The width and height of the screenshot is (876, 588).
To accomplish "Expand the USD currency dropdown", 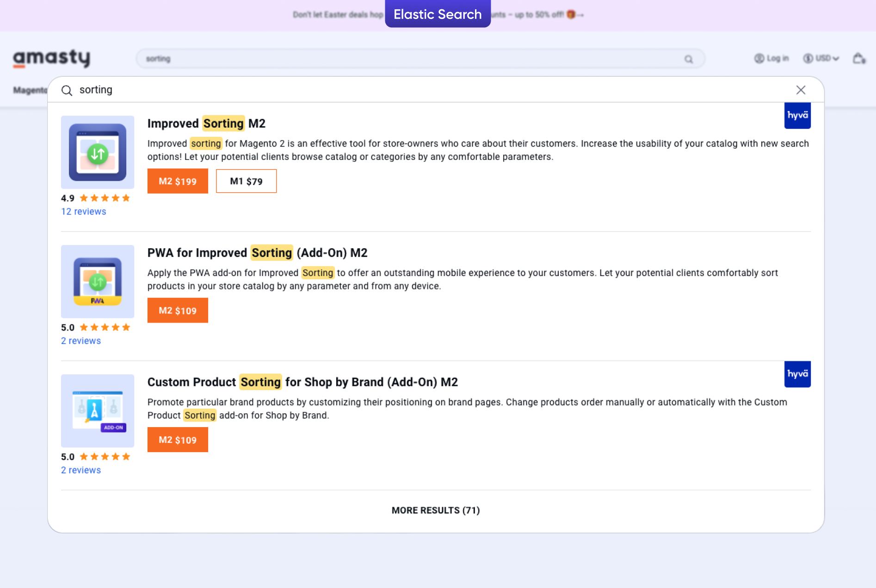I will tap(821, 59).
